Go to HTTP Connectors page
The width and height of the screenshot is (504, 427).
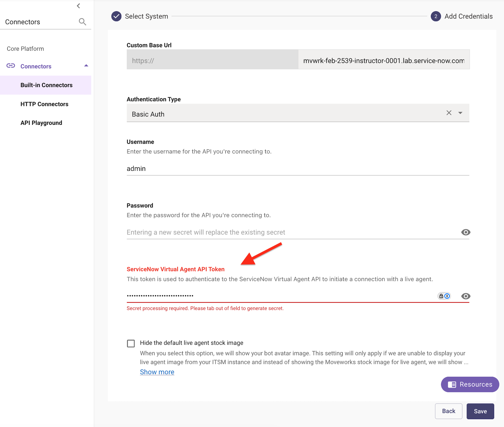point(44,104)
